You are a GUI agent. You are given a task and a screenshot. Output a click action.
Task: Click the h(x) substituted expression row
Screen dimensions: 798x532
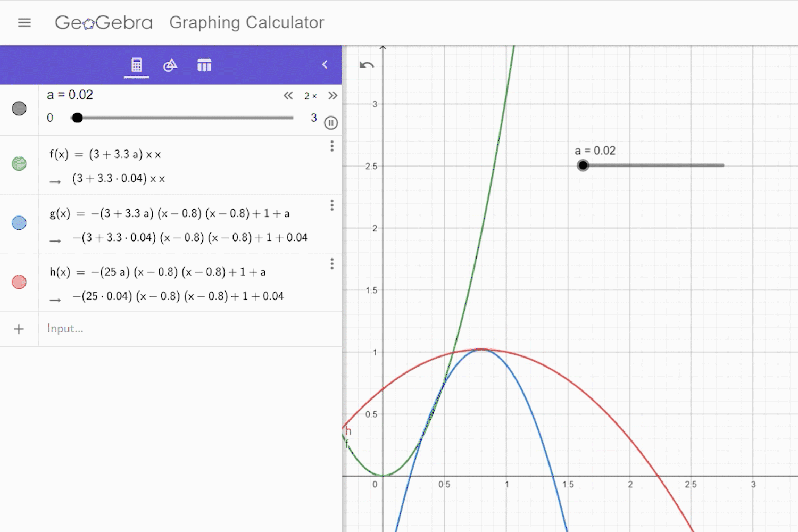178,296
